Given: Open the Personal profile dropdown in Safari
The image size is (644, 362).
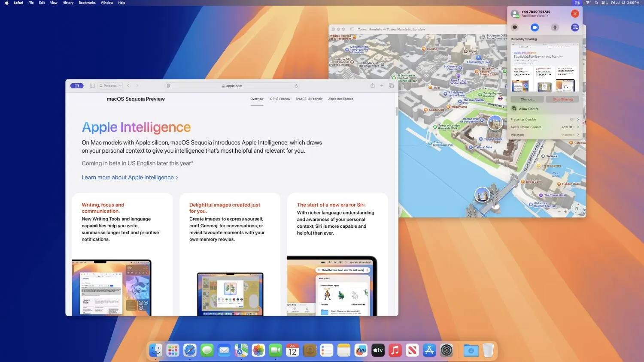Looking at the screenshot, I should click(x=110, y=85).
